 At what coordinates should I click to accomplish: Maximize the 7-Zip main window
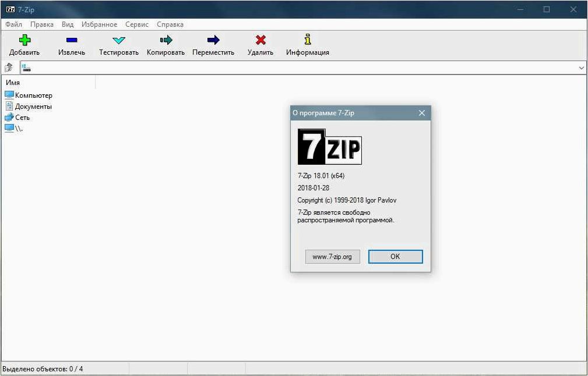point(547,9)
